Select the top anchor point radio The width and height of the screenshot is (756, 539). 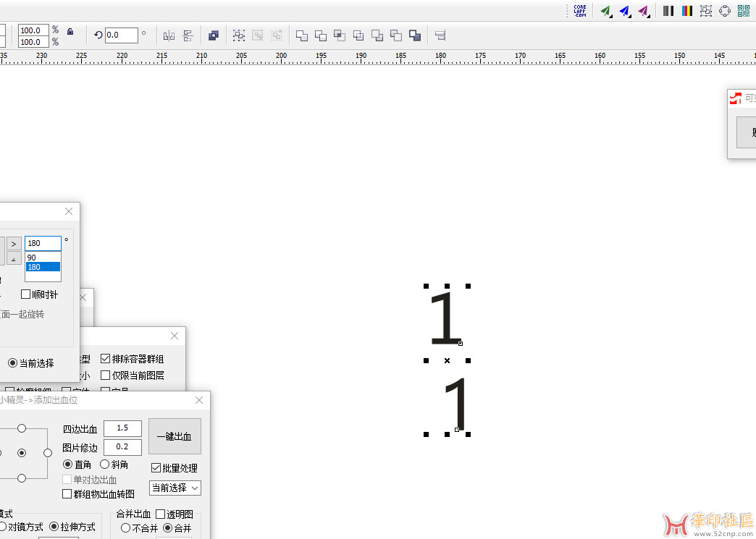point(22,428)
